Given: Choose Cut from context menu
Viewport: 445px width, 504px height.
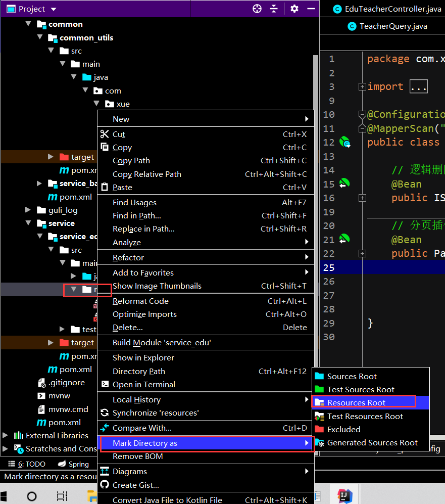Looking at the screenshot, I should click(x=206, y=134).
